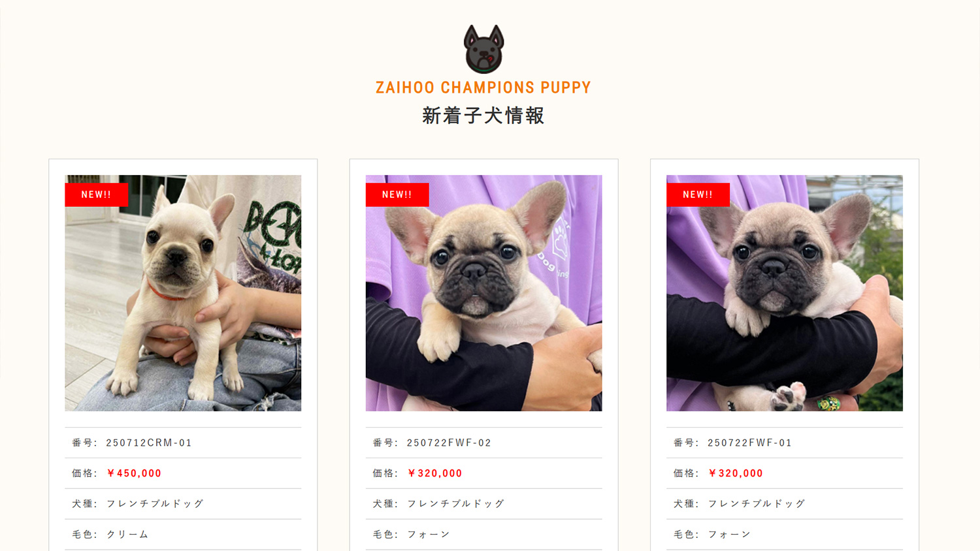The image size is (980, 551).
Task: Click the coat color フォーン in right card
Action: coord(729,534)
